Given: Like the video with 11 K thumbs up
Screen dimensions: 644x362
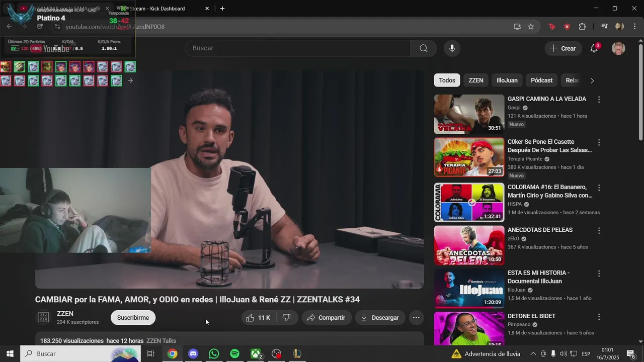Looking at the screenshot, I should 258,318.
